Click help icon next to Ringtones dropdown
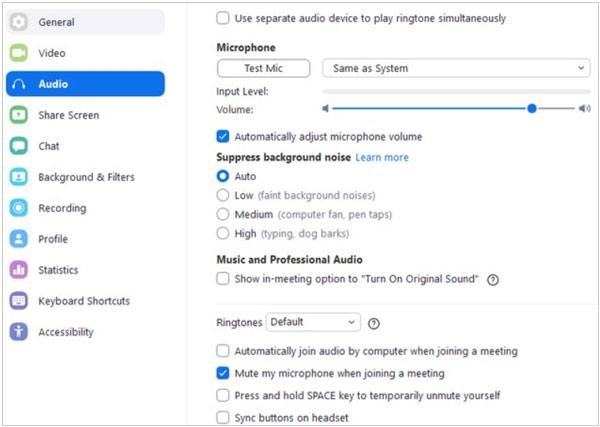 373,324
